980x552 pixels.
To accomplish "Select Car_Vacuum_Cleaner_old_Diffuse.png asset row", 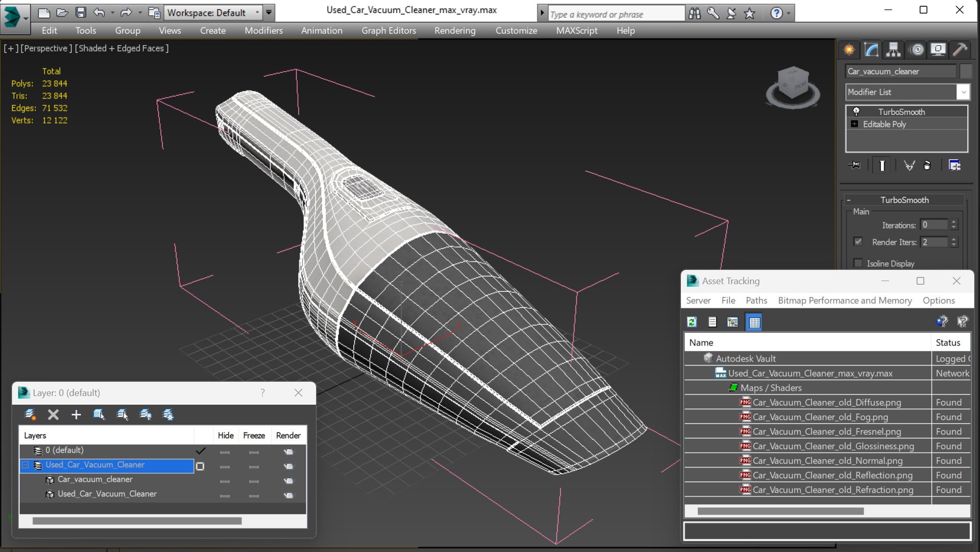I will click(x=827, y=402).
